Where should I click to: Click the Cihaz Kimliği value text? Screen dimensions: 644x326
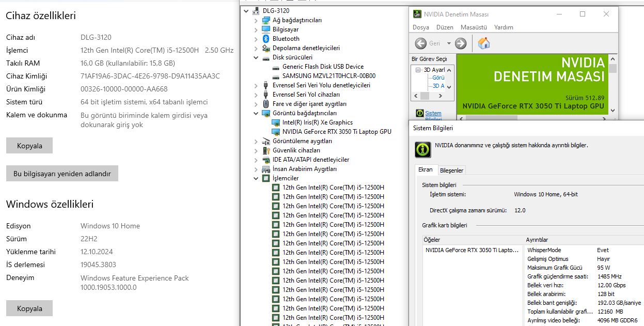[x=150, y=76]
